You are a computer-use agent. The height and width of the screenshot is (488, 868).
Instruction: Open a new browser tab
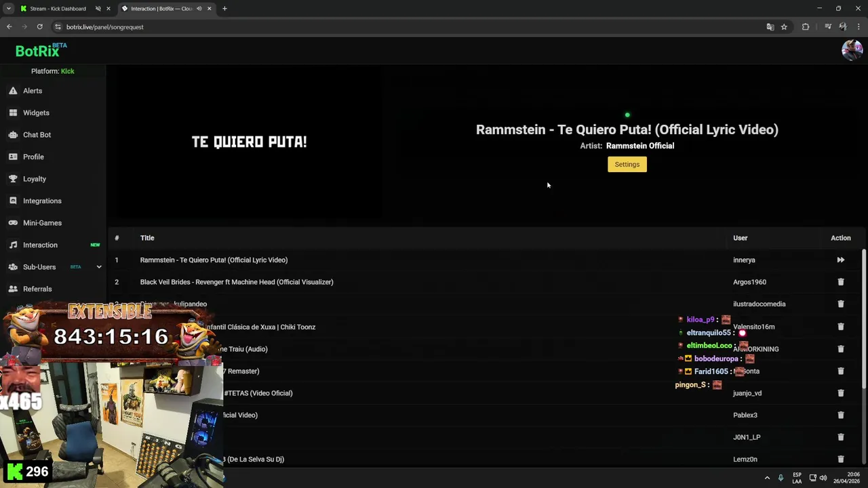224,9
